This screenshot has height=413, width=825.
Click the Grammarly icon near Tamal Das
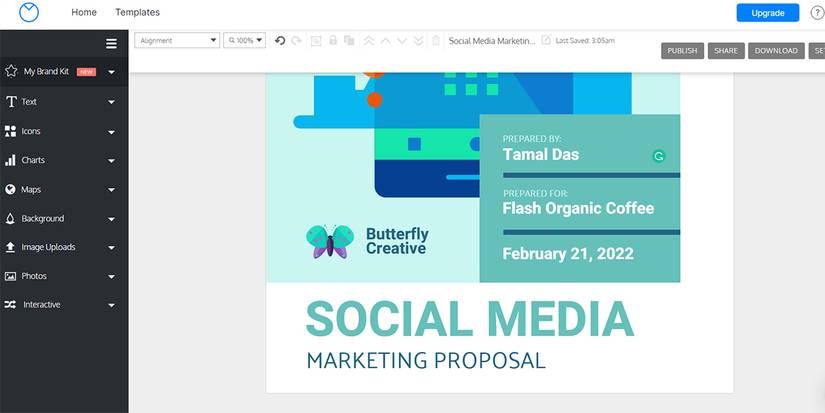click(x=658, y=156)
